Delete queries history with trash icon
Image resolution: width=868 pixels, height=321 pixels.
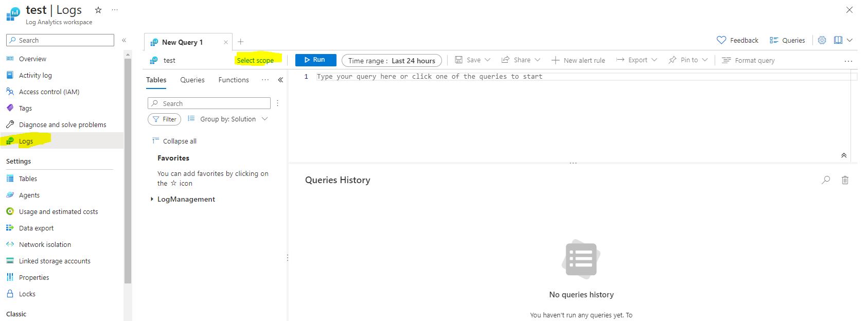click(x=845, y=180)
